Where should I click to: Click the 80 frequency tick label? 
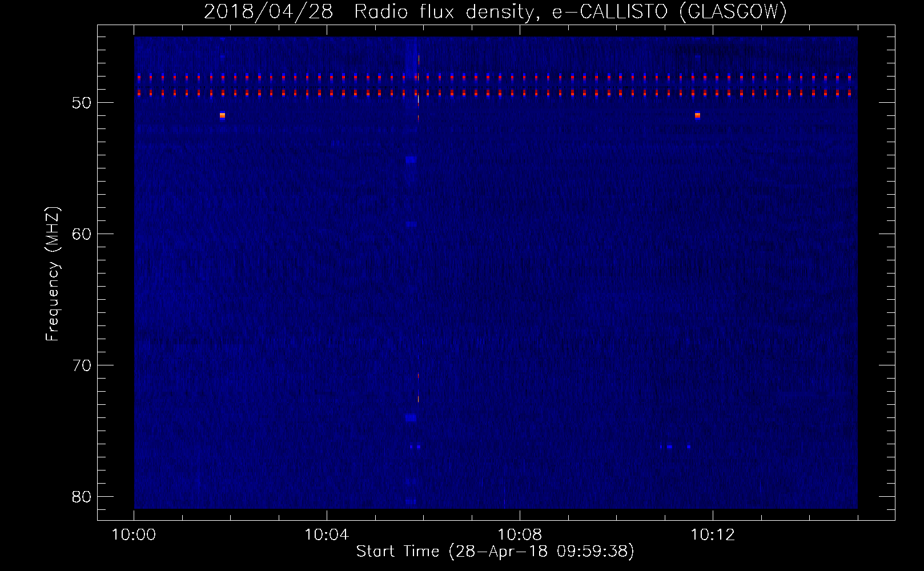(82, 497)
